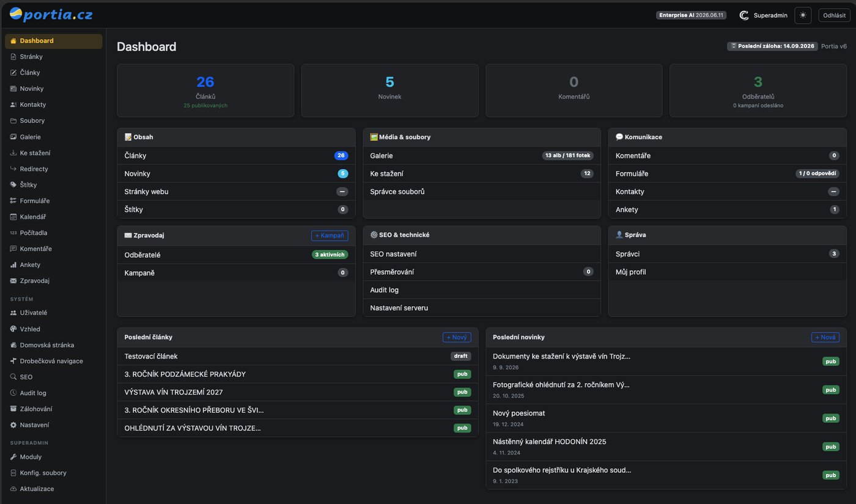Click the Dashboard house icon in sidebar
Viewport: 856px width, 504px height.
[13, 41]
